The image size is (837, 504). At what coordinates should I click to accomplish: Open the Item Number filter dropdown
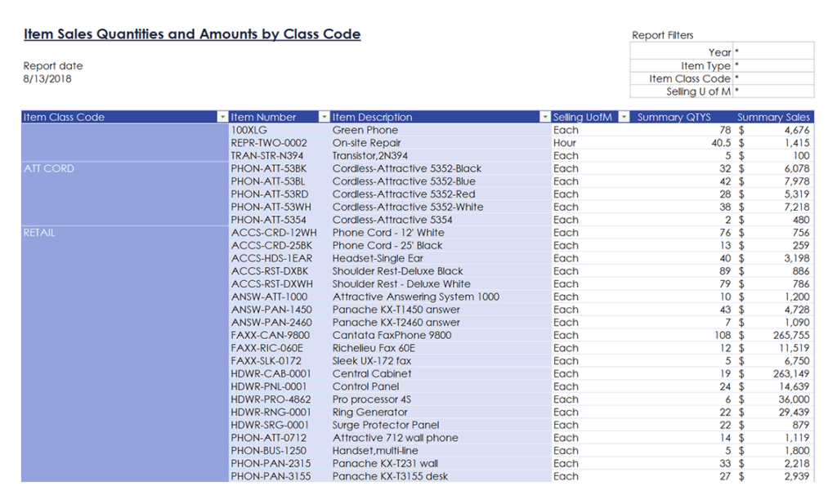(x=323, y=117)
